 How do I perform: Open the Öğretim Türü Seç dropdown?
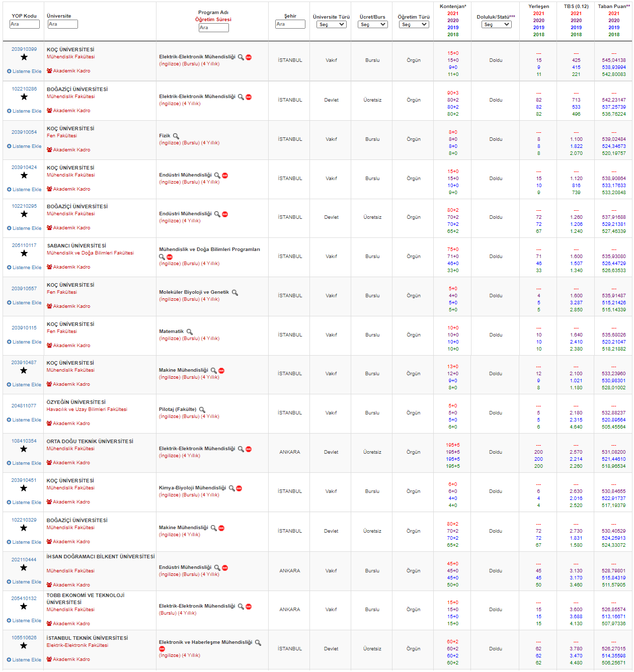(x=414, y=24)
